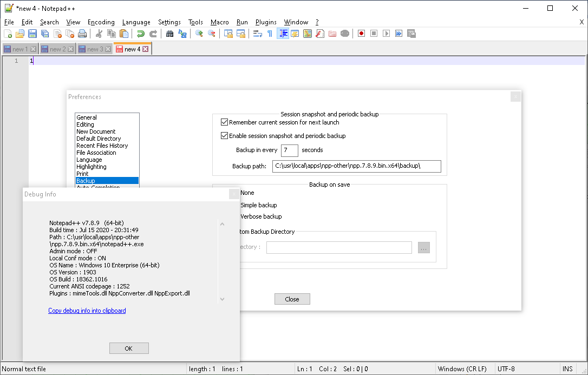
Task: Click OK in the Debug Info dialog
Action: (x=129, y=348)
